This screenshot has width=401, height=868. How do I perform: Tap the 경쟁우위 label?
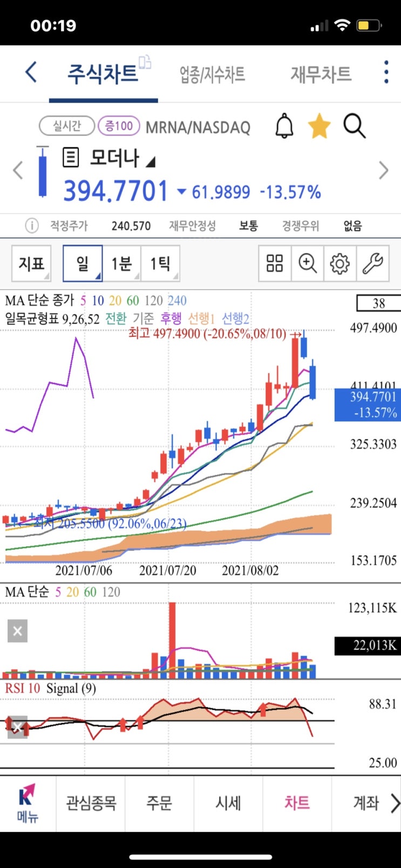[x=301, y=226]
